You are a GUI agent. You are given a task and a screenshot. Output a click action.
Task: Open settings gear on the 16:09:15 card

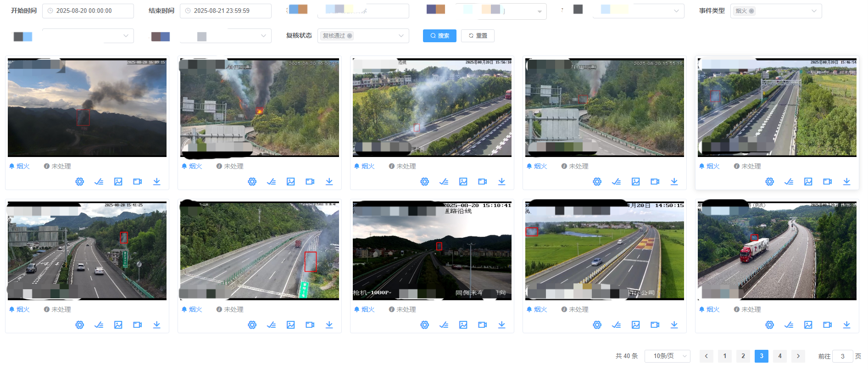click(x=80, y=182)
